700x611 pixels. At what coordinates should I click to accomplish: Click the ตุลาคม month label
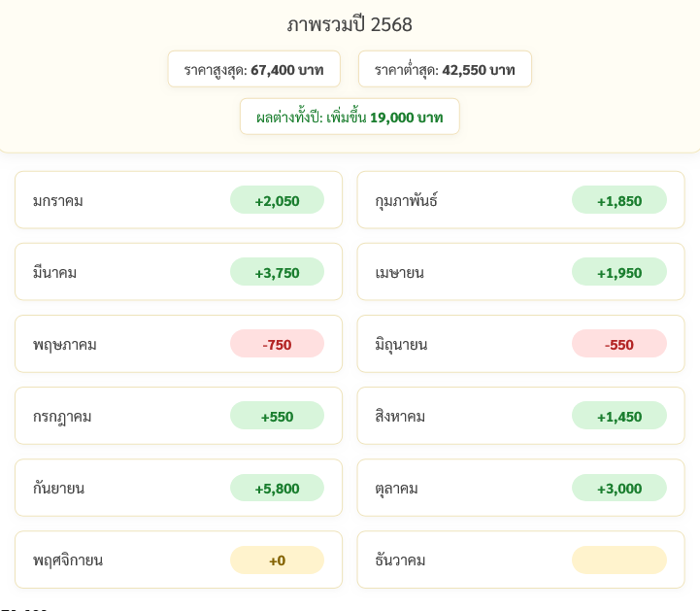[x=396, y=489]
